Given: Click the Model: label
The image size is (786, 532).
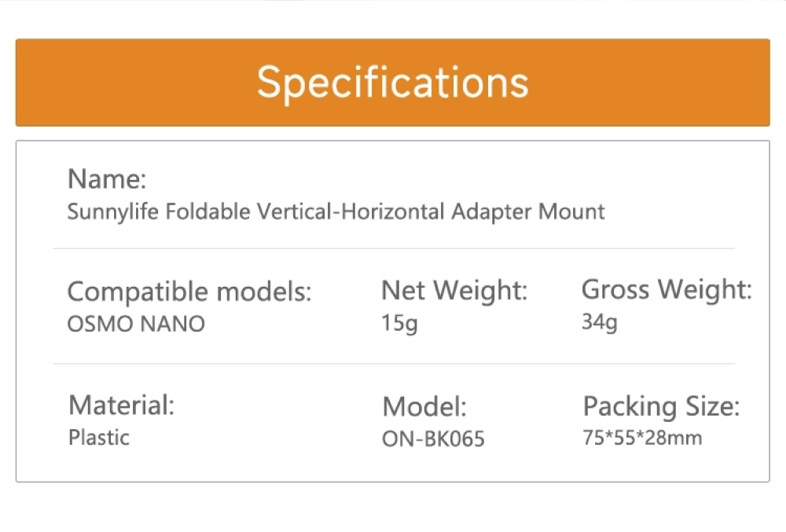Looking at the screenshot, I should point(424,407).
